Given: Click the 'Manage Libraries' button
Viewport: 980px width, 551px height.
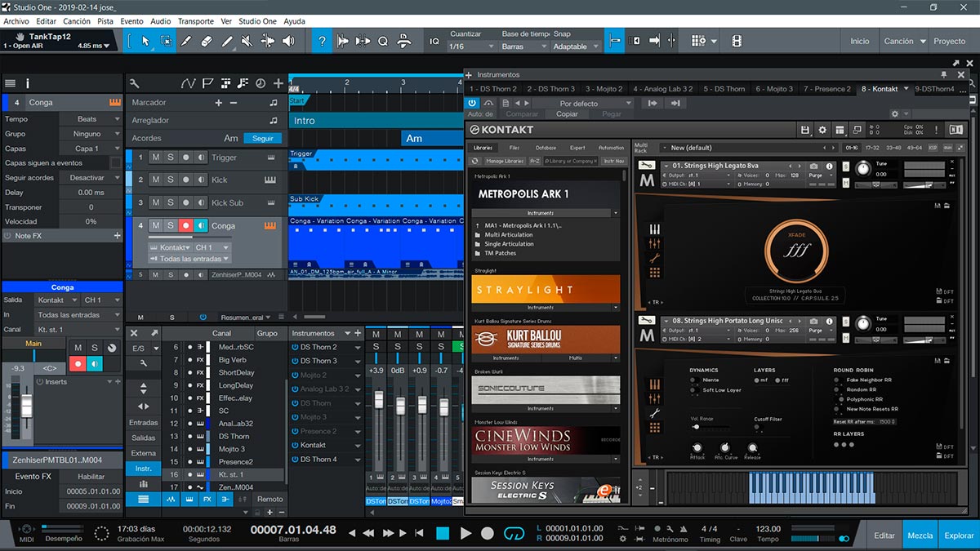Looking at the screenshot, I should [x=505, y=161].
